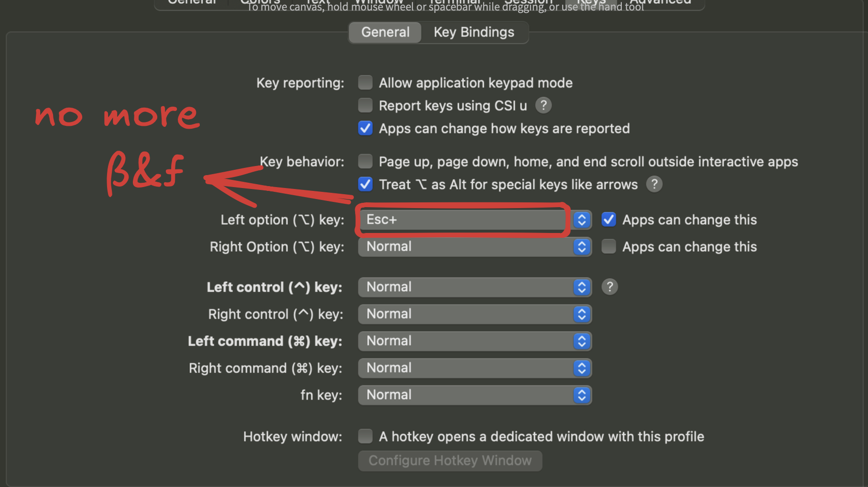Uncheck Apps can change this for Left option
This screenshot has width=868, height=487.
608,220
